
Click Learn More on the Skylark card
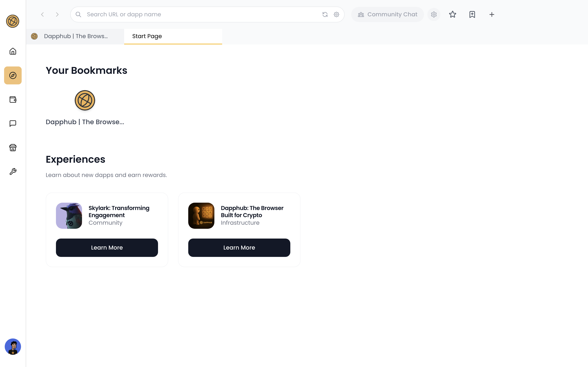107,248
